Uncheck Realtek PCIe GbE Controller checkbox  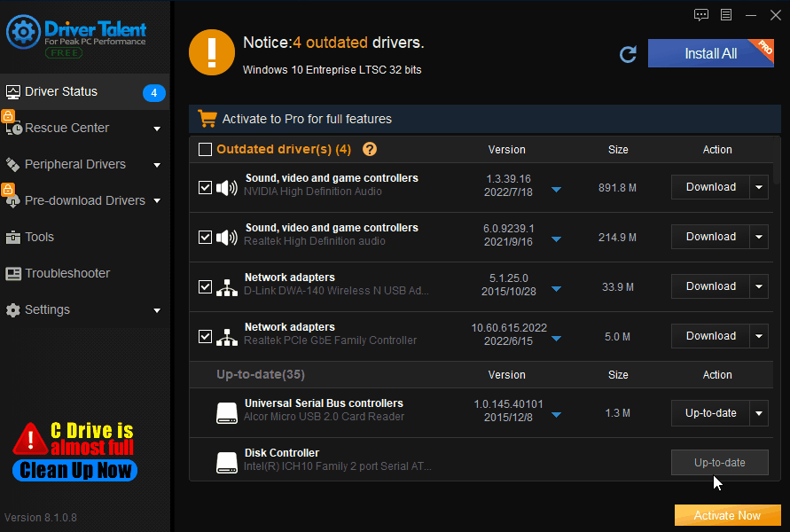coord(205,336)
